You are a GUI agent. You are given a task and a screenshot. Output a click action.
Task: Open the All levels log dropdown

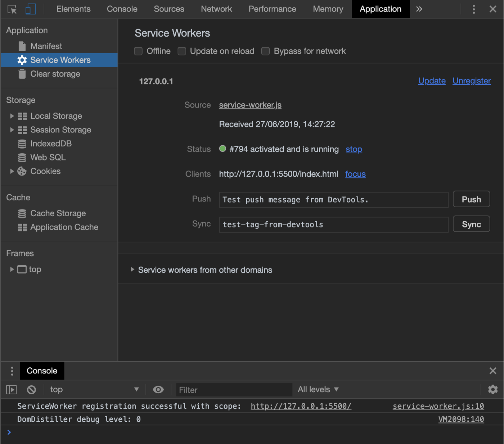coord(318,390)
